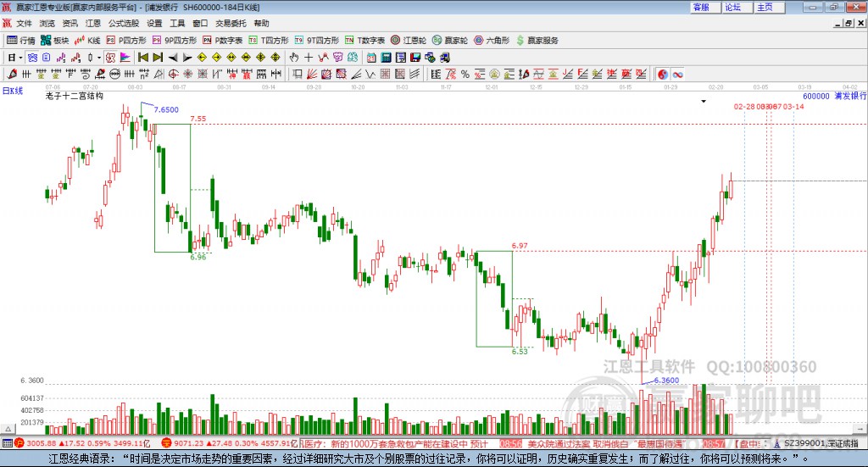Image resolution: width=868 pixels, height=467 pixels.
Task: Open the small black dropdown triangle above chart
Action: tap(704, 101)
